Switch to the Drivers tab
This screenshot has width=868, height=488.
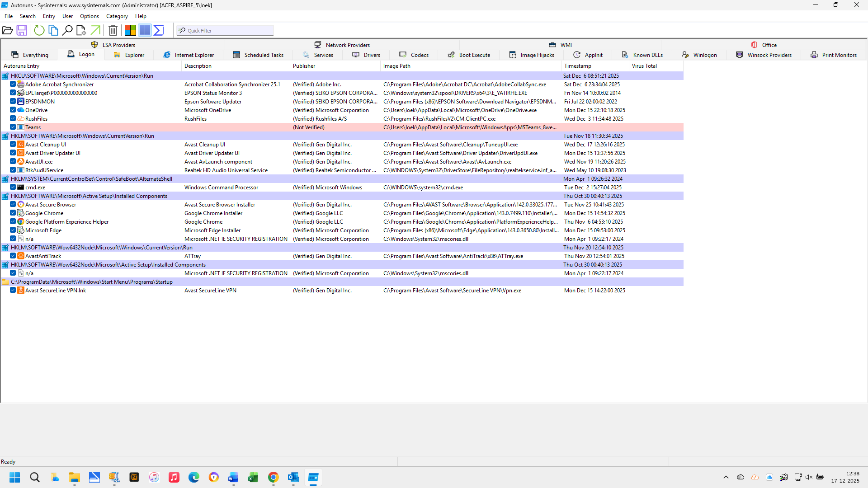click(x=367, y=55)
